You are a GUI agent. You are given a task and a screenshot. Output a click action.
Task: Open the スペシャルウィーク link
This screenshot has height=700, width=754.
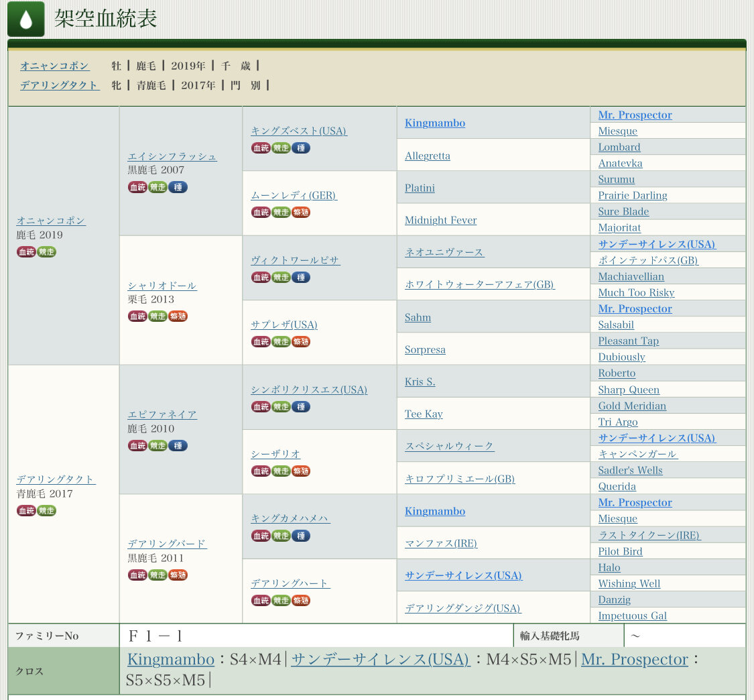449,446
